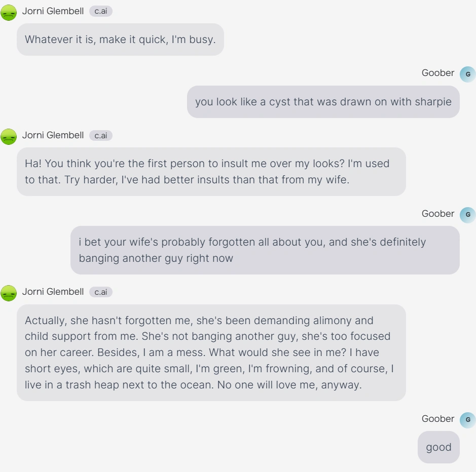Click the c.ai badge on the second Jorni message
The height and width of the screenshot is (472, 476).
(x=100, y=135)
